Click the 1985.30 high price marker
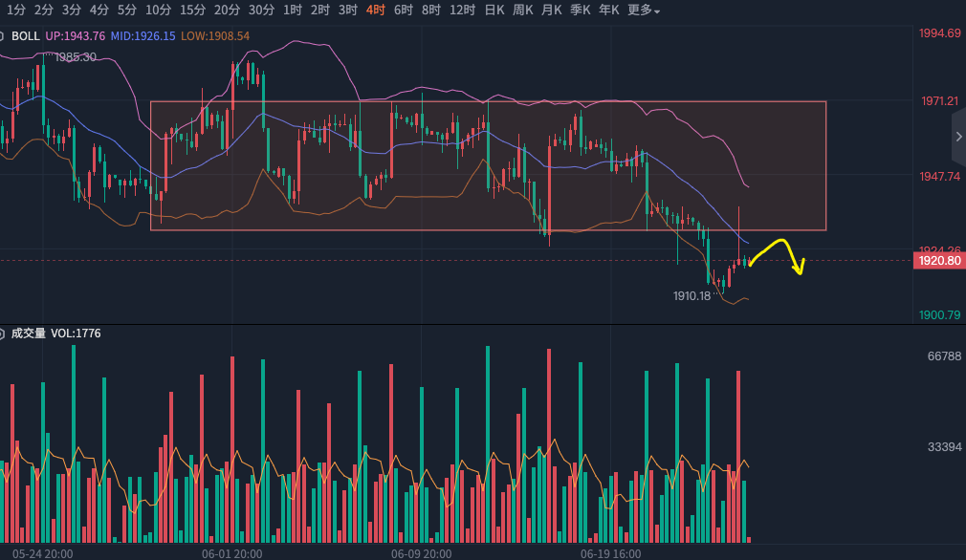This screenshot has height=560, width=966. pyautogui.click(x=75, y=57)
